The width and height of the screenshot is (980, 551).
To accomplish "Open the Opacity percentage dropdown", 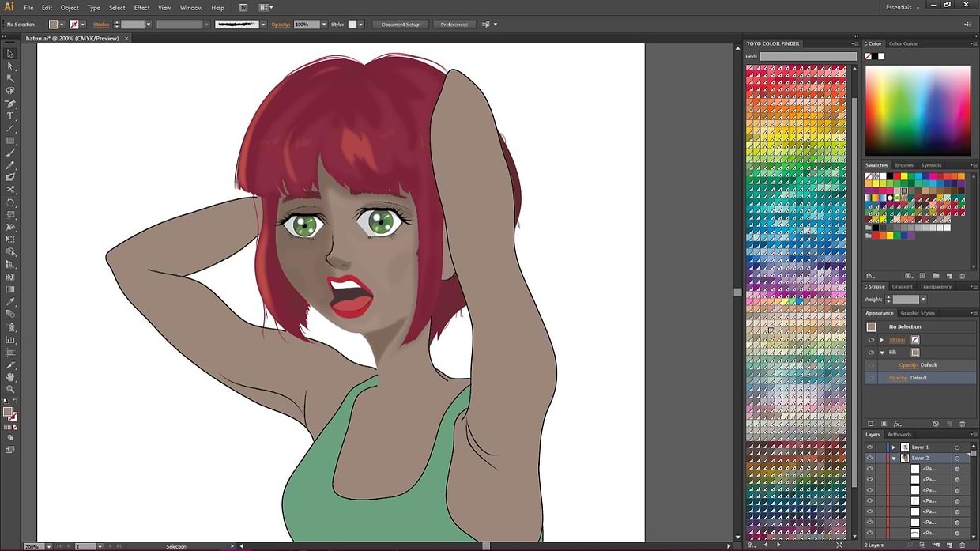I will pyautogui.click(x=323, y=25).
